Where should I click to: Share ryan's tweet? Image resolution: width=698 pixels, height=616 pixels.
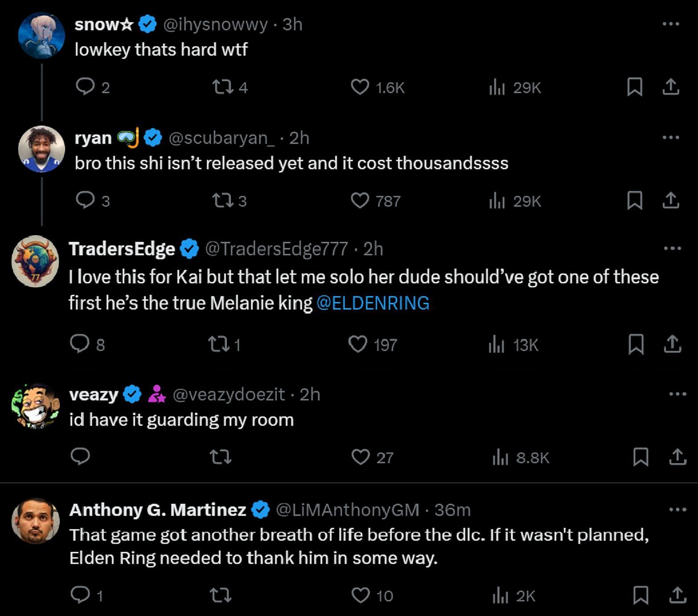tap(670, 201)
